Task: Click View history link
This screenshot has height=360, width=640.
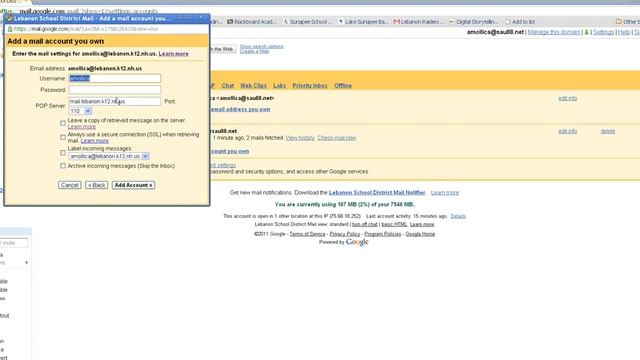Action: (x=300, y=138)
